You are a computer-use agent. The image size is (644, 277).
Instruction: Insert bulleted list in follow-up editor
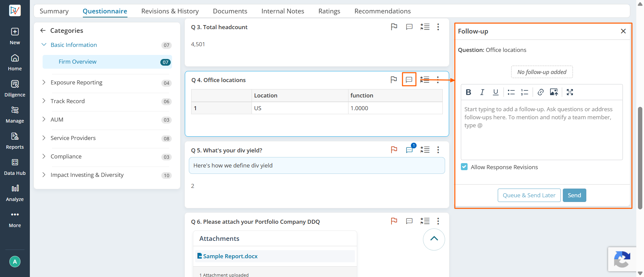click(511, 92)
